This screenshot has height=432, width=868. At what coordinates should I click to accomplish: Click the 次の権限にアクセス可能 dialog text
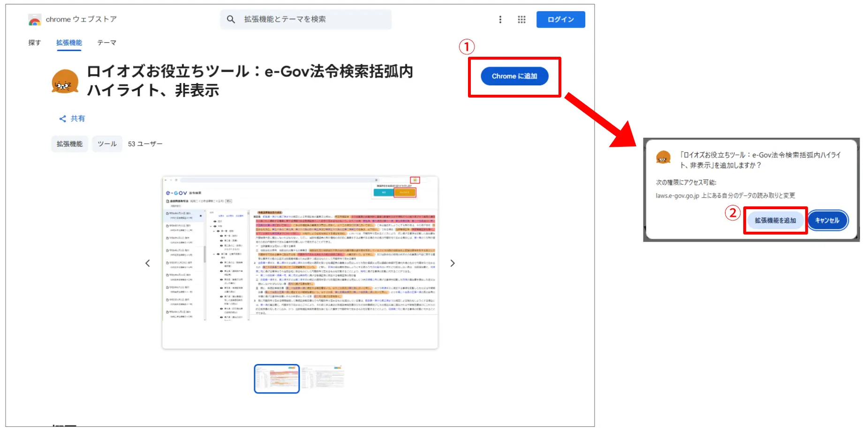(x=686, y=182)
